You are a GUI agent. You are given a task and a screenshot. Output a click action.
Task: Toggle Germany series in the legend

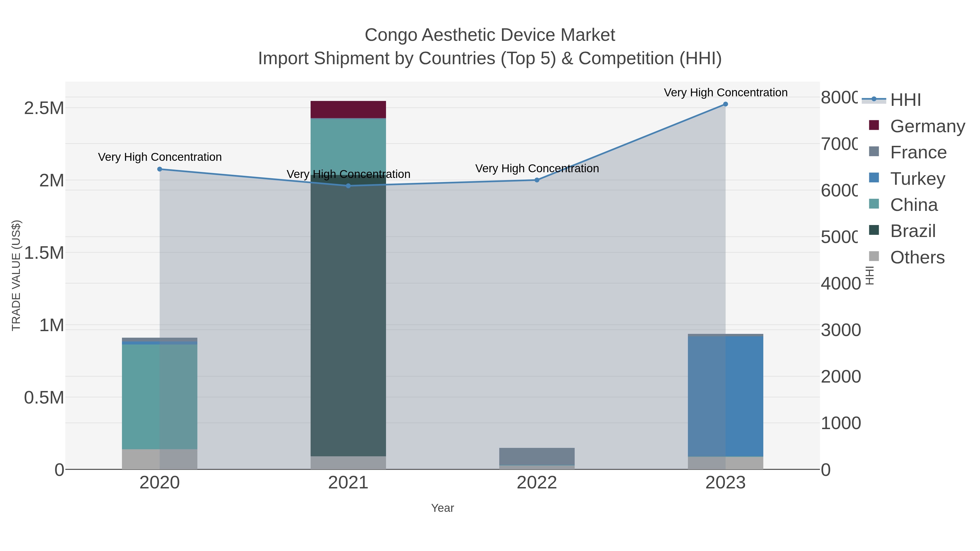point(917,126)
